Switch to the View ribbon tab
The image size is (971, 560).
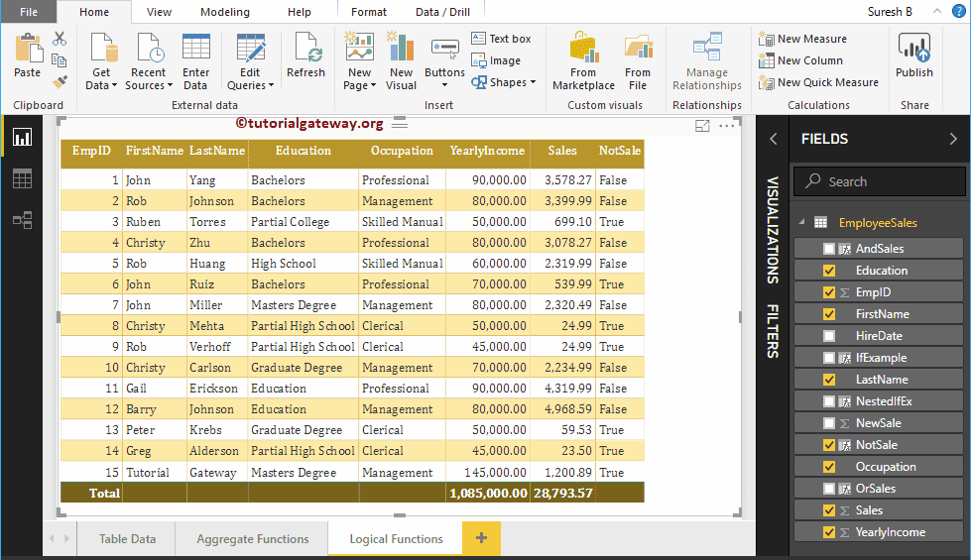coord(159,12)
